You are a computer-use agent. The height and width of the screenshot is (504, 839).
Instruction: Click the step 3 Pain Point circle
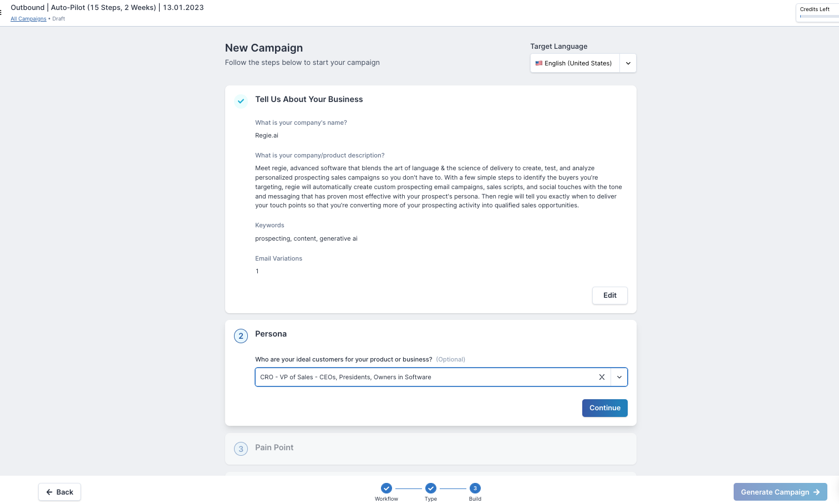coord(241,449)
